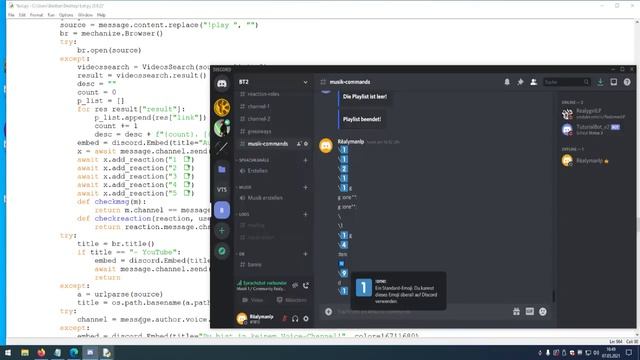Create invite for musik-commands channel

pos(299,144)
